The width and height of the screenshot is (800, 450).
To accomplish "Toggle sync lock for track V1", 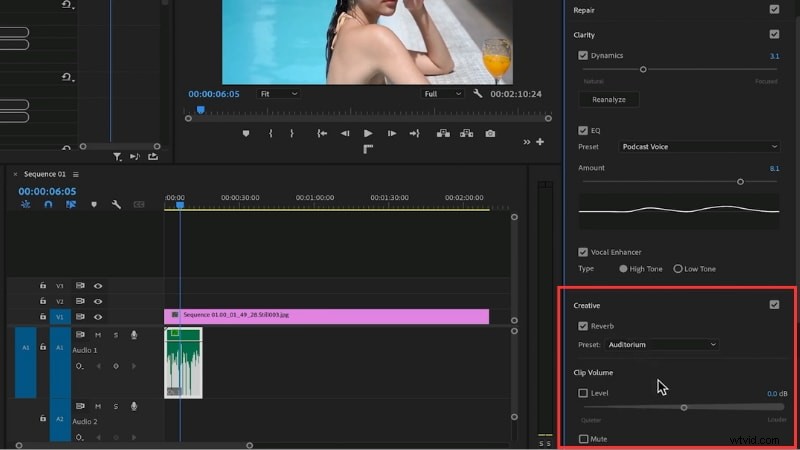I will coord(80,316).
